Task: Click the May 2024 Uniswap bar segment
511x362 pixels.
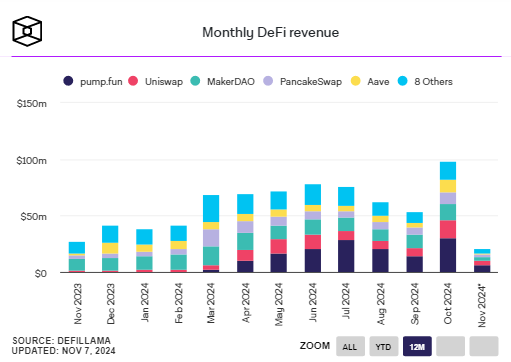Action: [279, 247]
